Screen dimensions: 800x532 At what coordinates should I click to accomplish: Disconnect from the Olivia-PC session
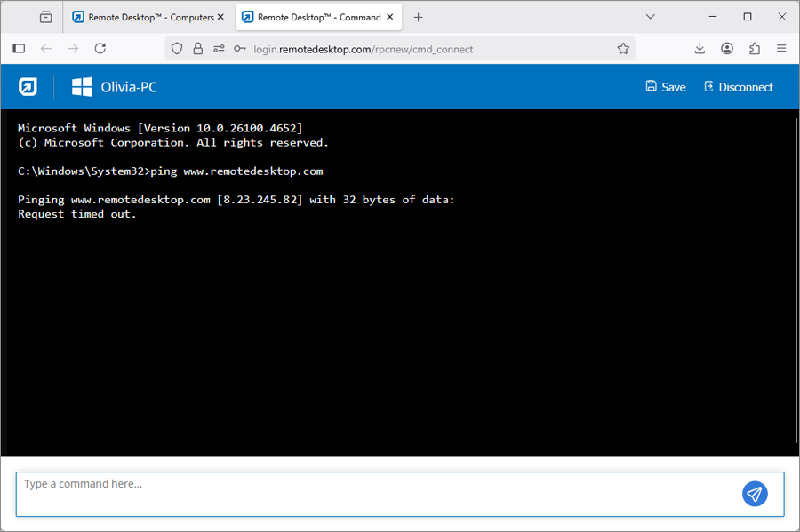(738, 87)
